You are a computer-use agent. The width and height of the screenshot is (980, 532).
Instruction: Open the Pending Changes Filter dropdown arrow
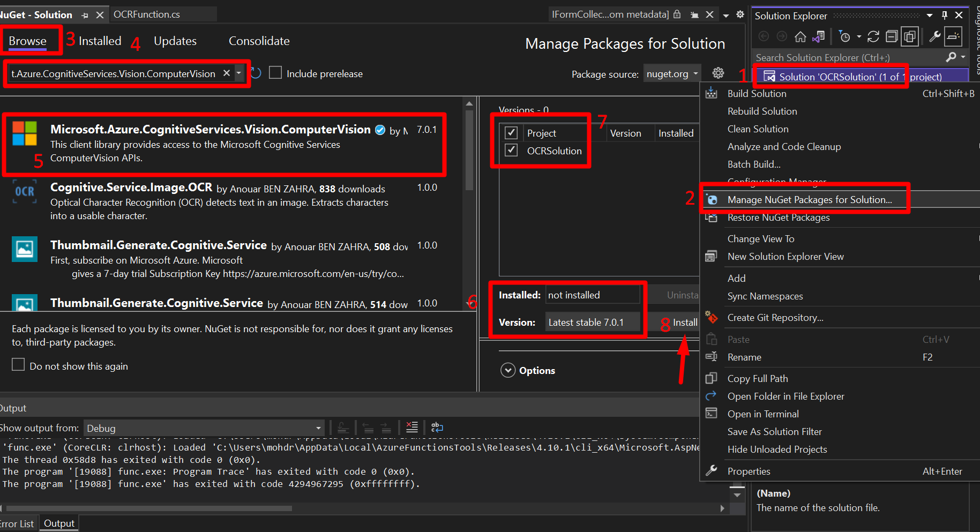[859, 36]
